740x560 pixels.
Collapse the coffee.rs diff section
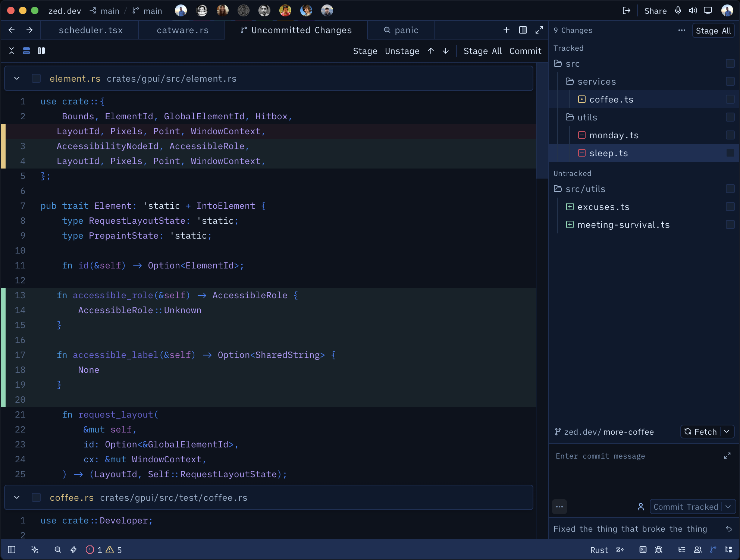tap(17, 497)
